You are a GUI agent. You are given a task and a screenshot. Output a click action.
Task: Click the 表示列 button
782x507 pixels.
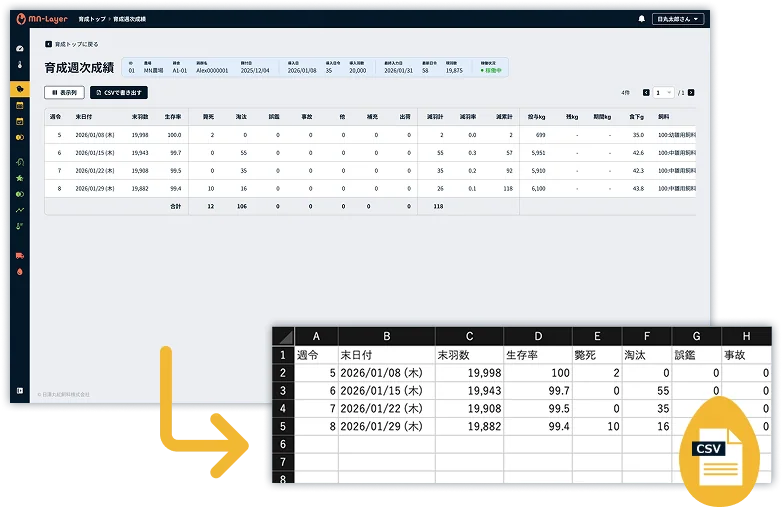point(63,92)
